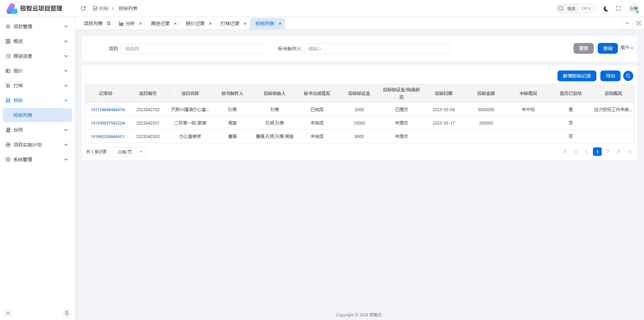The image size is (644, 320).
Task: Enter fullscreen via header icon
Action: click(619, 8)
